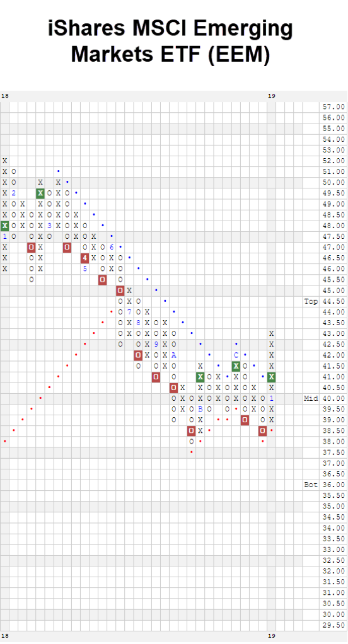Image resolution: width=348 pixels, height=644 pixels.
Task: Select the 44.50 price label
Action: (333, 301)
